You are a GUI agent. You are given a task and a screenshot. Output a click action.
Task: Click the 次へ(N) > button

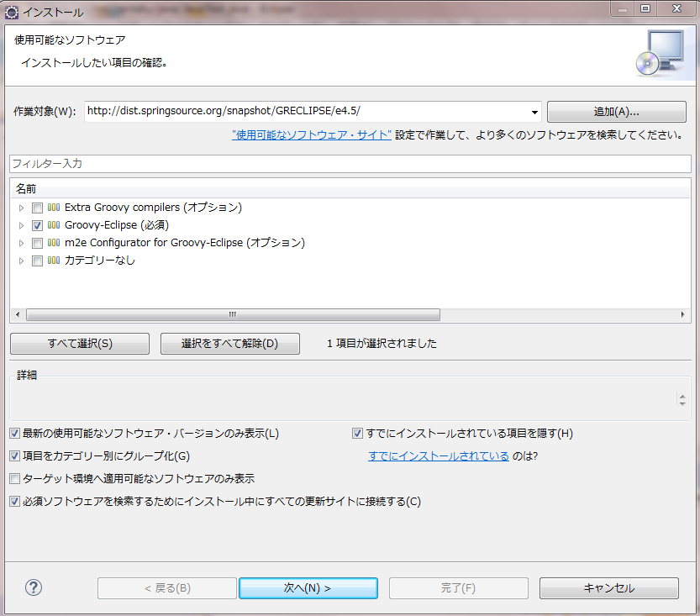click(x=308, y=588)
